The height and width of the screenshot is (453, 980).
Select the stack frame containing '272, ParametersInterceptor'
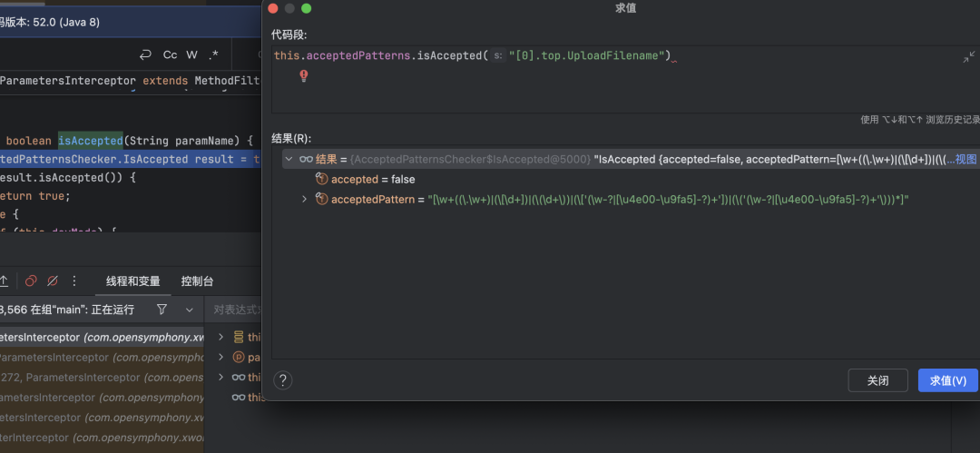pyautogui.click(x=102, y=378)
